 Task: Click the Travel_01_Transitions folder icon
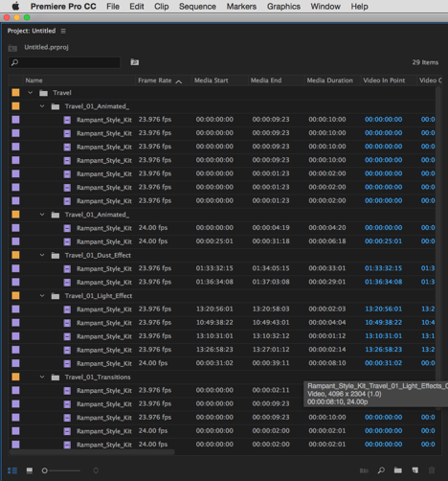56,378
